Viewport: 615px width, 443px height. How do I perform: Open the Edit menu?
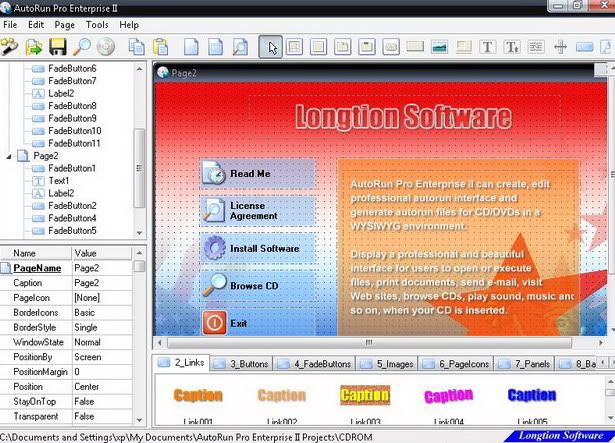coord(36,25)
